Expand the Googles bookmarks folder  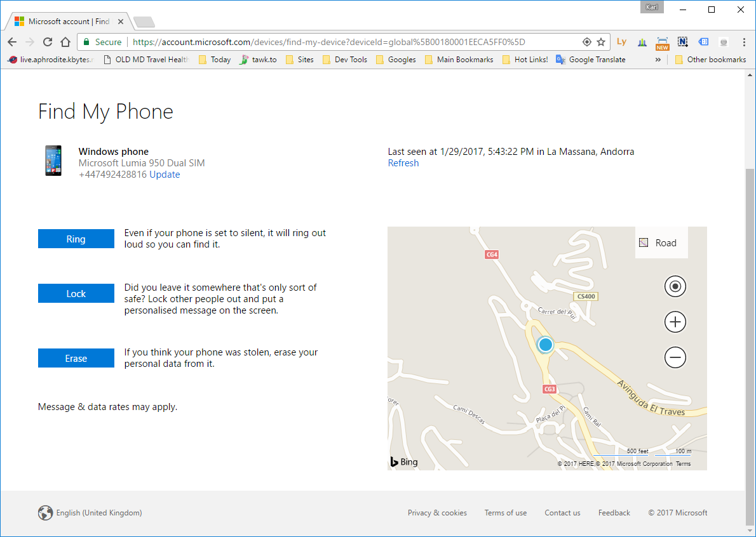pyautogui.click(x=396, y=60)
